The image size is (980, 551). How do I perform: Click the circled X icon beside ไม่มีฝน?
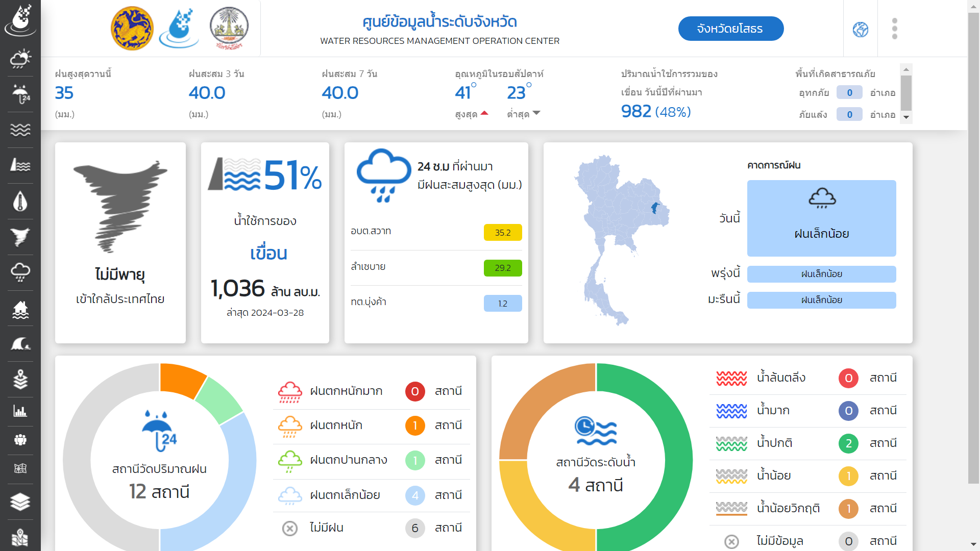click(290, 529)
